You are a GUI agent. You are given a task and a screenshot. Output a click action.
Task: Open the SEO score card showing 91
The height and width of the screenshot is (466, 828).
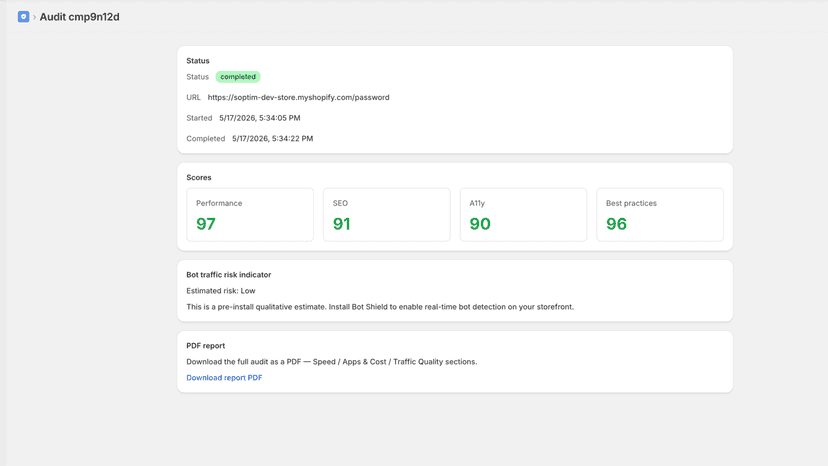(387, 215)
